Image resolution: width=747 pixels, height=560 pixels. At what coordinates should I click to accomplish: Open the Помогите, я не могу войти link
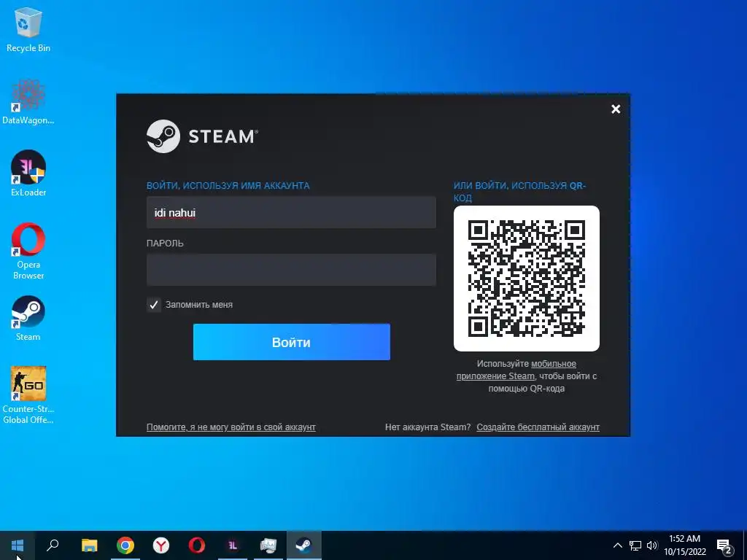tap(231, 427)
